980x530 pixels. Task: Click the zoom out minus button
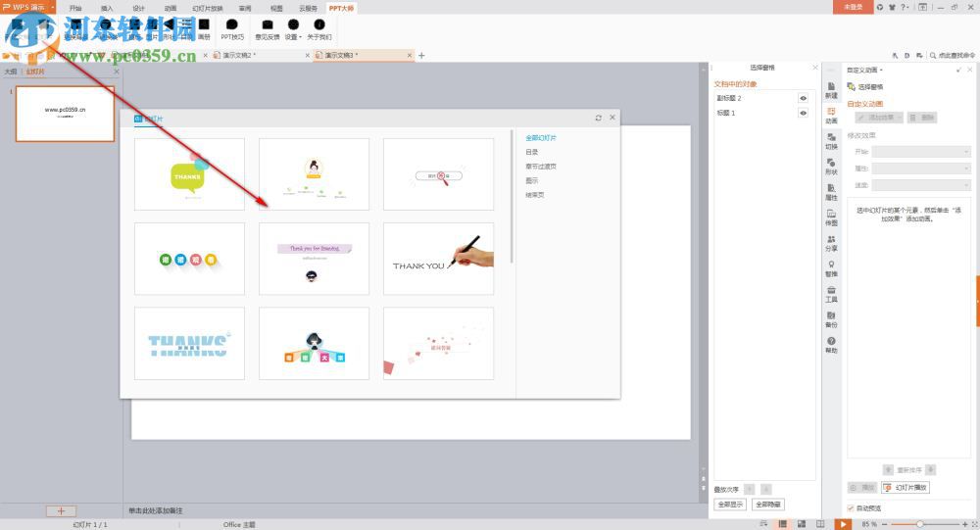point(885,524)
